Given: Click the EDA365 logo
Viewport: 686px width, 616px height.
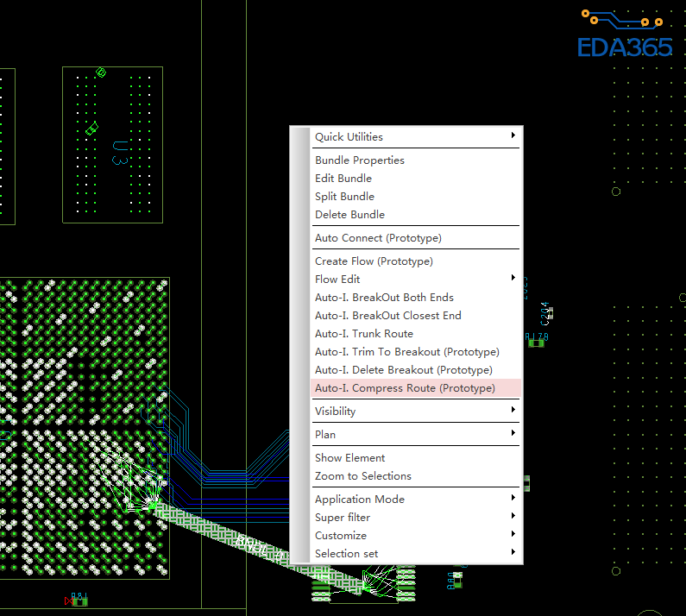Looking at the screenshot, I should click(x=625, y=35).
